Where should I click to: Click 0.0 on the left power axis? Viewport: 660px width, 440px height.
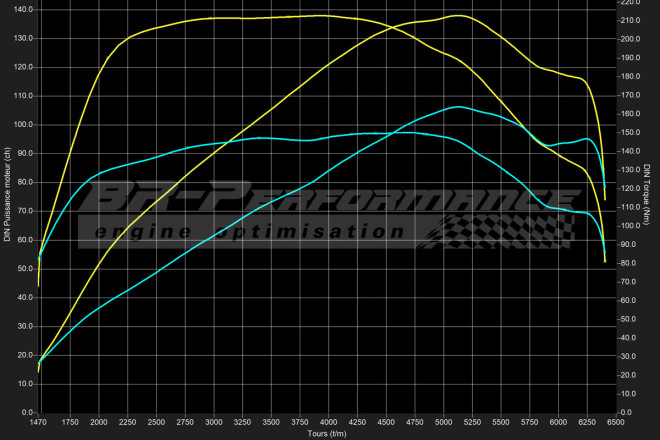(x=26, y=412)
